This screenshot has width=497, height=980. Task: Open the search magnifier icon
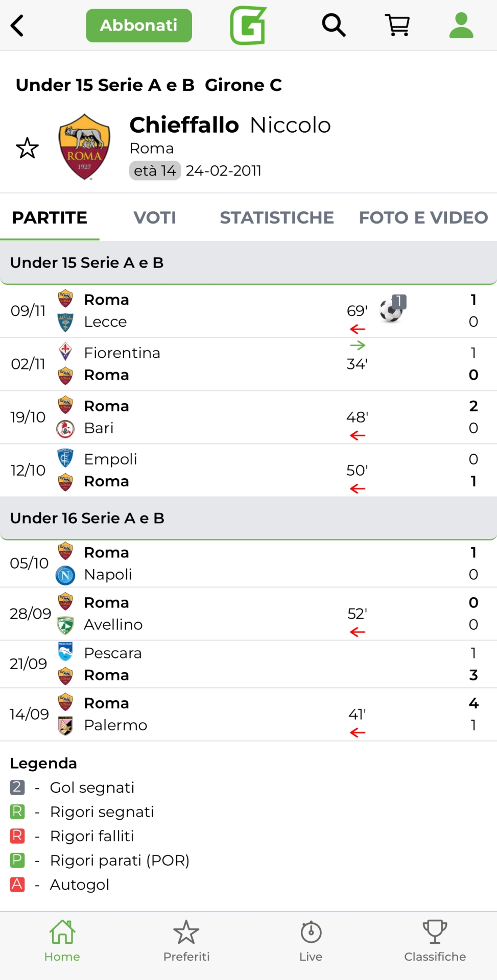point(334,25)
